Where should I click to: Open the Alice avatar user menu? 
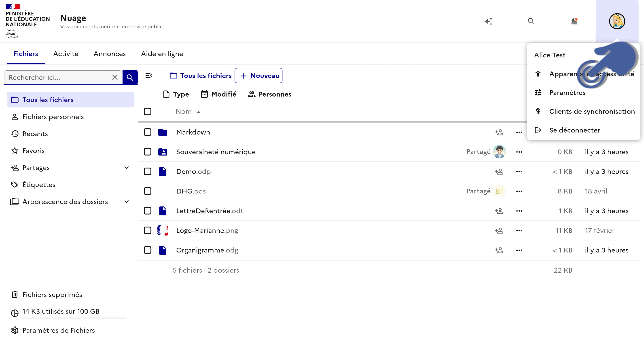[617, 21]
